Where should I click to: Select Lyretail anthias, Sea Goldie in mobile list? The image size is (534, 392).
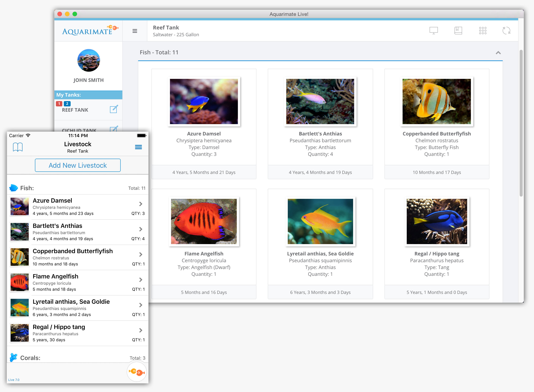[x=71, y=302]
